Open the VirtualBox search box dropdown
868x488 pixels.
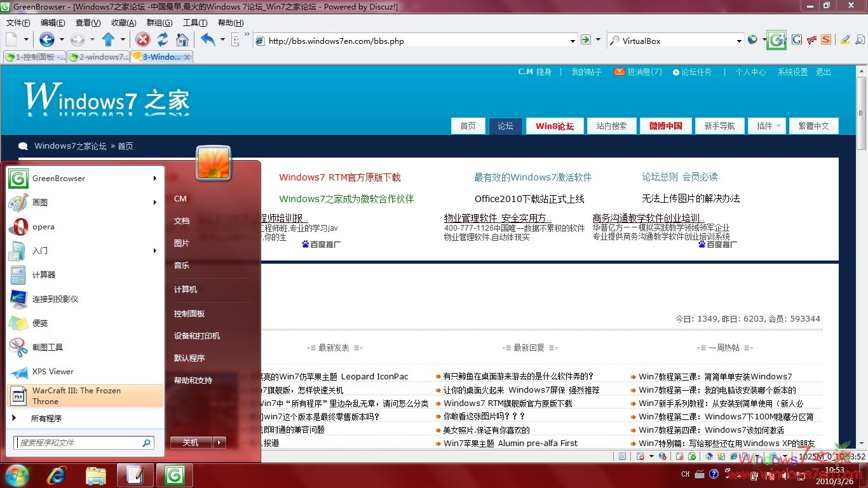click(739, 41)
